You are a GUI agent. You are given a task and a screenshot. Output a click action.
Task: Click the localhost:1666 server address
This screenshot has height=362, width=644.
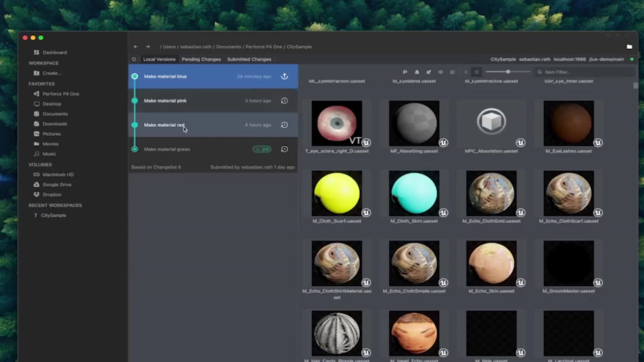pos(570,59)
